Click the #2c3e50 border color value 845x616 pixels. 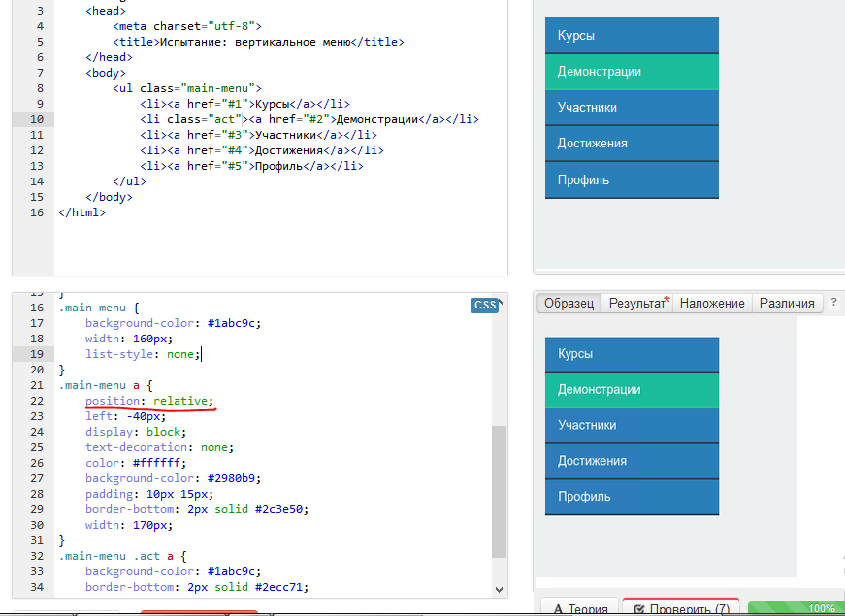click(x=278, y=510)
